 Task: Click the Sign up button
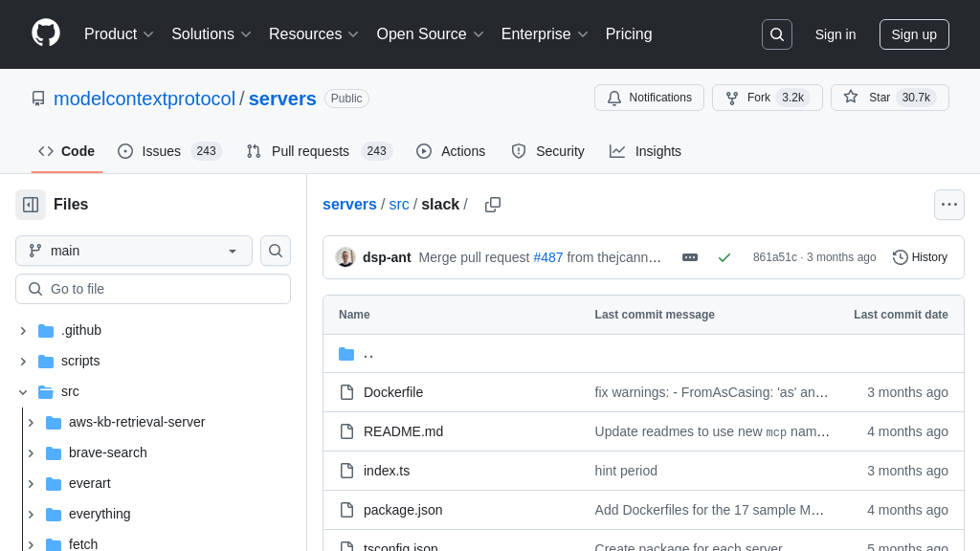[x=913, y=34]
